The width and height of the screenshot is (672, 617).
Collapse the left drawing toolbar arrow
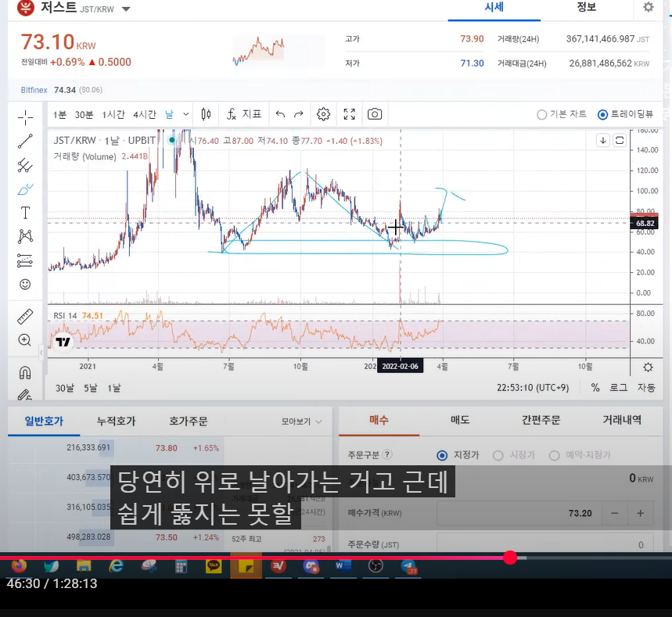(x=41, y=353)
